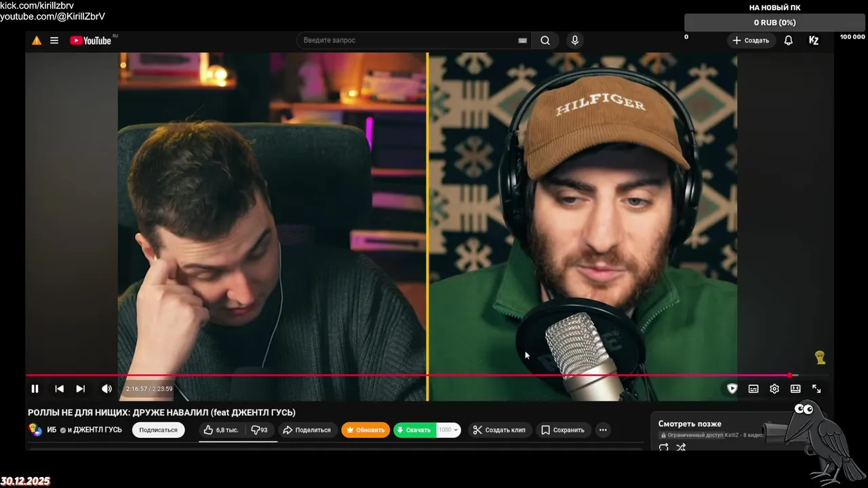Image resolution: width=868 pixels, height=488 pixels.
Task: Open the notifications bell
Action: (x=789, y=41)
